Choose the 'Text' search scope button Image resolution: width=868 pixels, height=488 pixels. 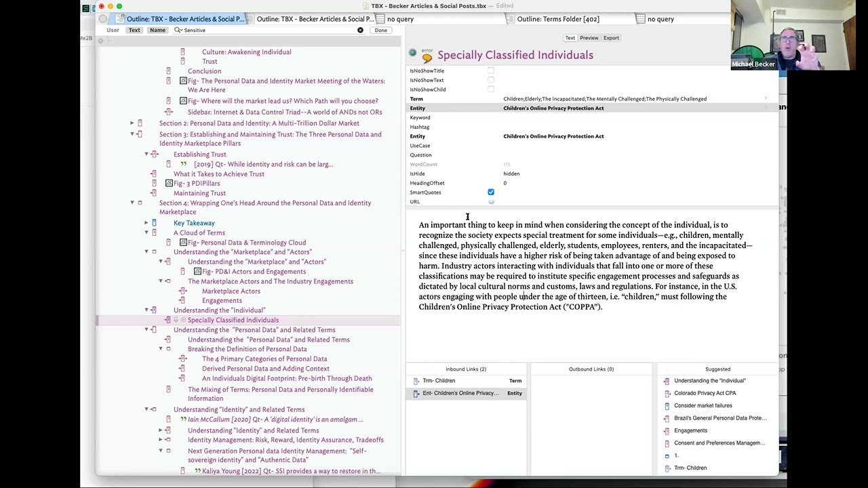pyautogui.click(x=134, y=30)
